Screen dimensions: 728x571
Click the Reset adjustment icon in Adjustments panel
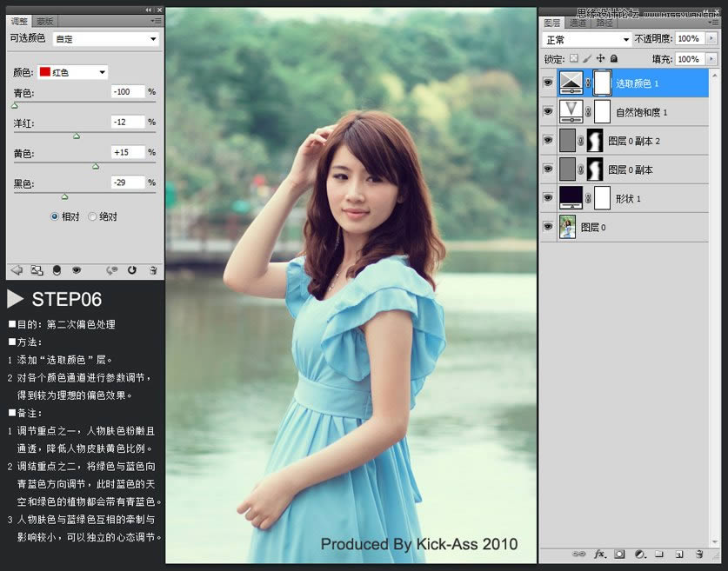click(131, 270)
